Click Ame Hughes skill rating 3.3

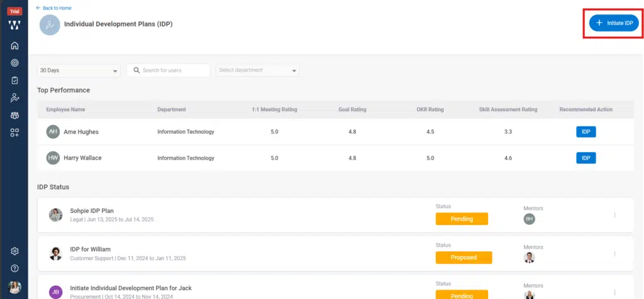point(508,132)
